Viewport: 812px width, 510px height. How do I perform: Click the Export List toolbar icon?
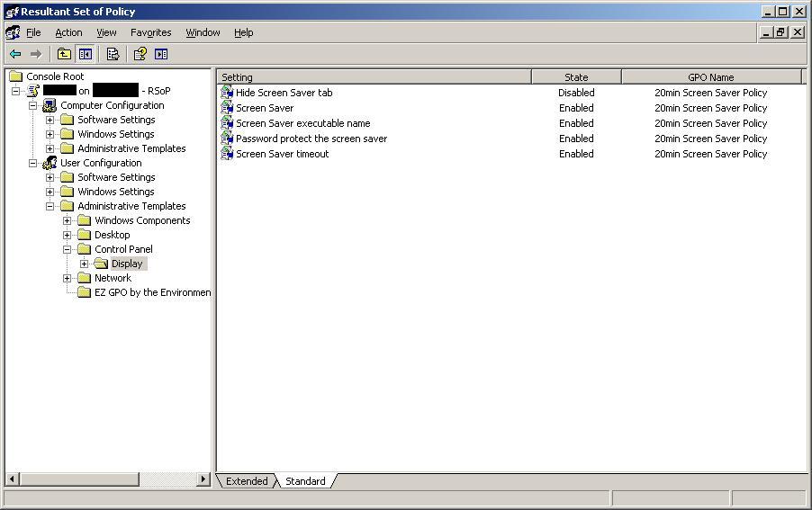point(113,54)
